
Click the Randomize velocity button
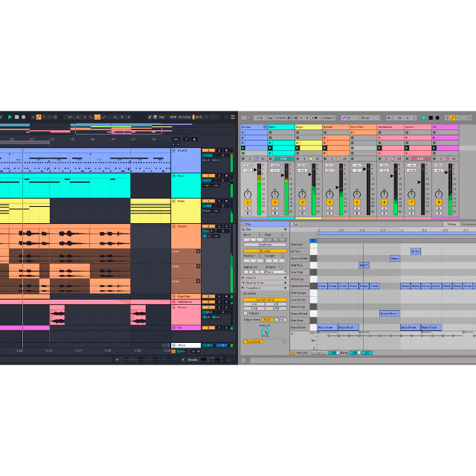318,353
